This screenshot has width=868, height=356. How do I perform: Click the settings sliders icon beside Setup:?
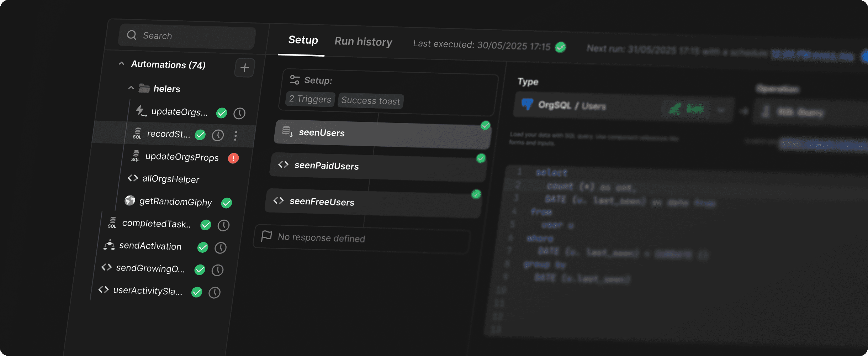tap(295, 80)
